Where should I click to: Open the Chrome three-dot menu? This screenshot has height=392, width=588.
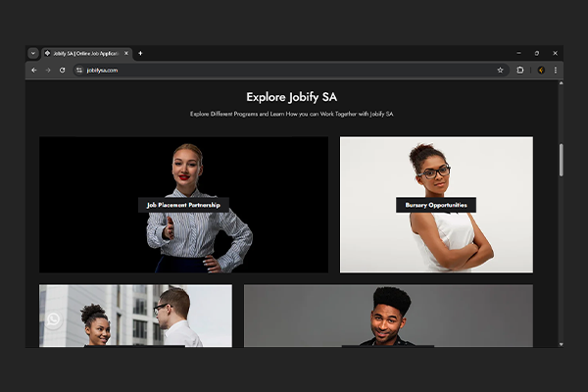click(x=556, y=71)
